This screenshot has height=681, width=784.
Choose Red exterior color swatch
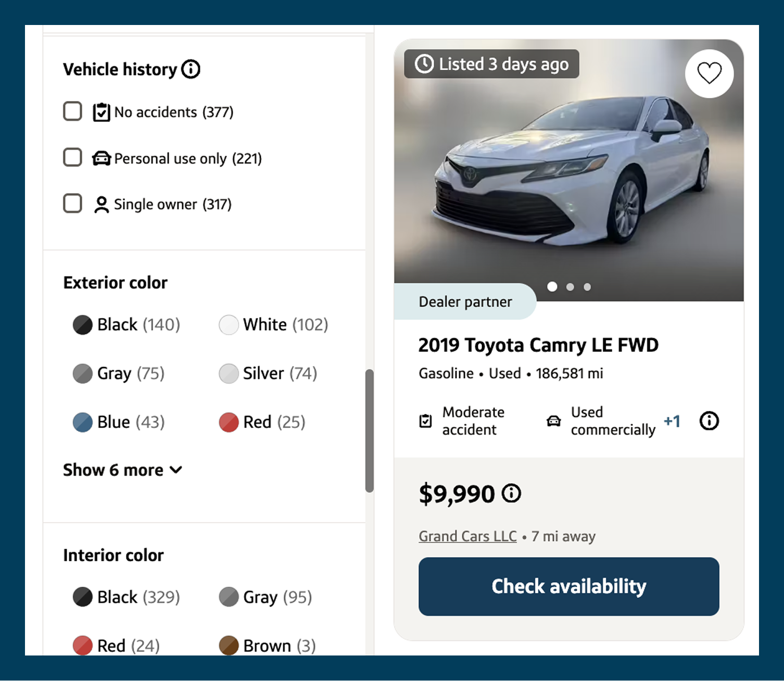coord(229,422)
